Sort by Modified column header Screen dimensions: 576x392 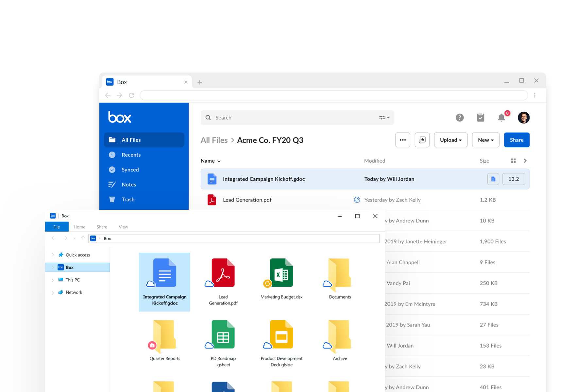click(375, 161)
